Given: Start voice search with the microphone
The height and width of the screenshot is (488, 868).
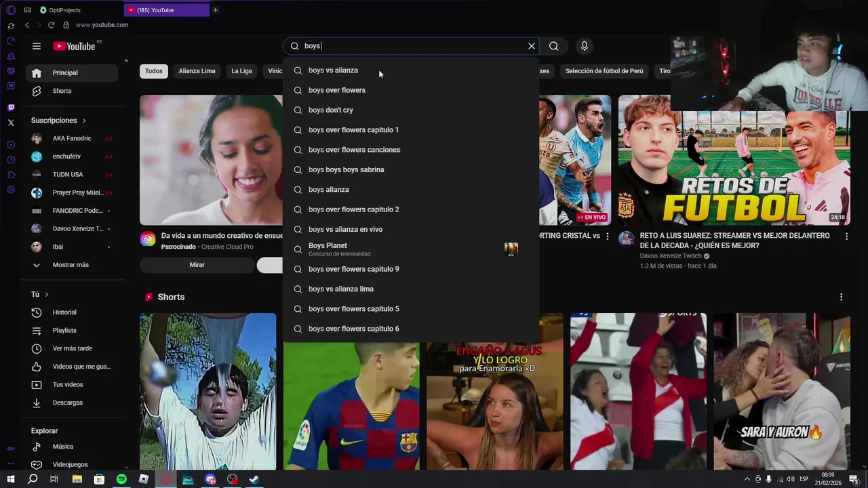Looking at the screenshot, I should tap(585, 46).
